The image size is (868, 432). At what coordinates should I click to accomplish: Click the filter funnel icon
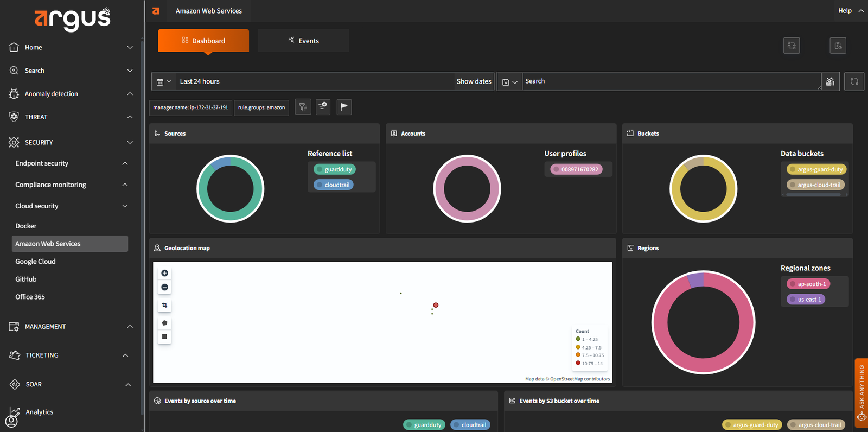coord(303,107)
